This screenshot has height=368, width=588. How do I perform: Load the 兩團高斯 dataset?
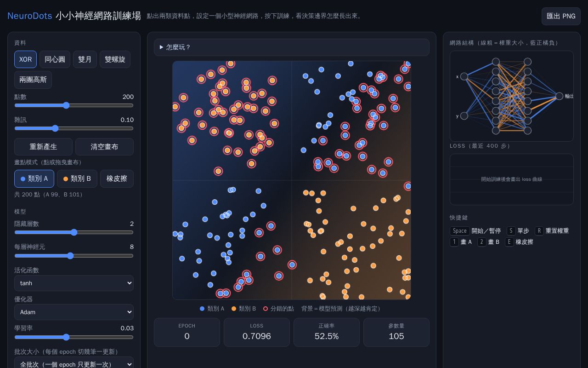coord(33,80)
